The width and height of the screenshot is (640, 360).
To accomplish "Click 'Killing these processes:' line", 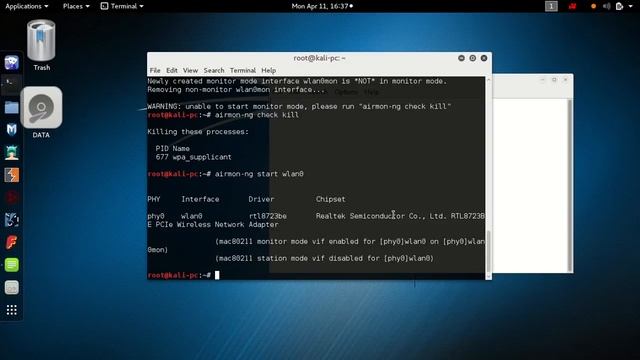I will coord(198,132).
